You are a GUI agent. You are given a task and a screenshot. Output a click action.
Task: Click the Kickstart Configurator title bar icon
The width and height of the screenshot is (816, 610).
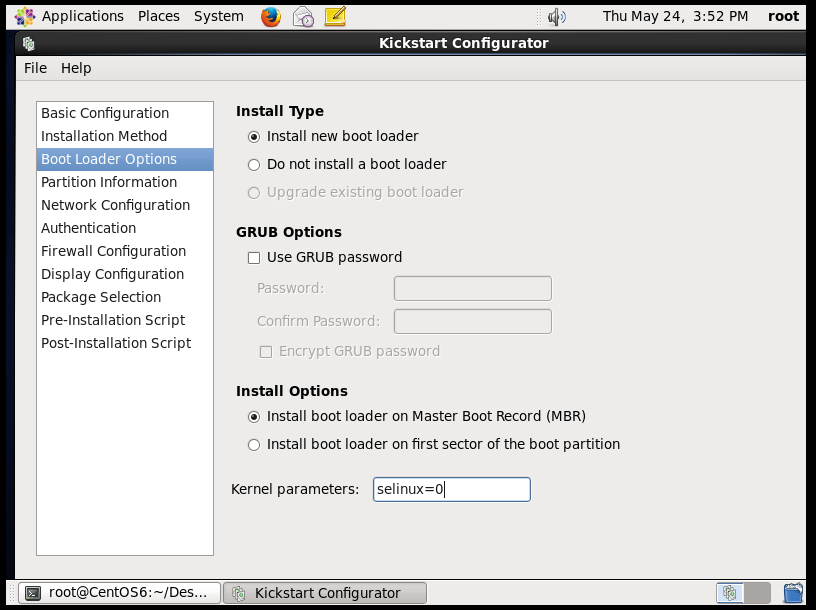point(29,44)
